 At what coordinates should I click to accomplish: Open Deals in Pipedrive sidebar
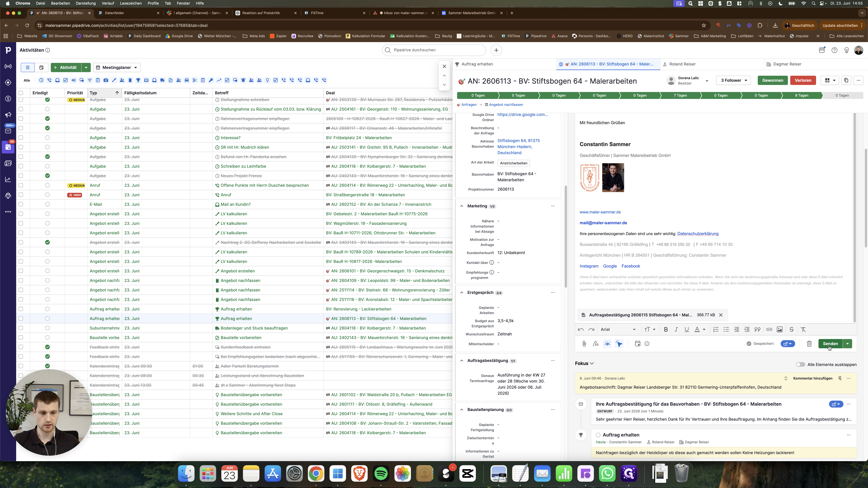8,99
